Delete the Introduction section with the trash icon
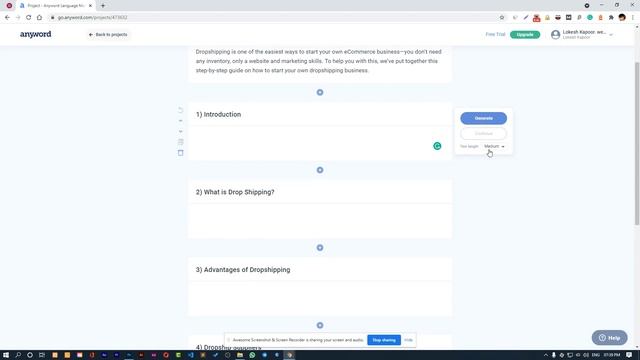Image resolution: width=640 pixels, height=360 pixels. 180,153
